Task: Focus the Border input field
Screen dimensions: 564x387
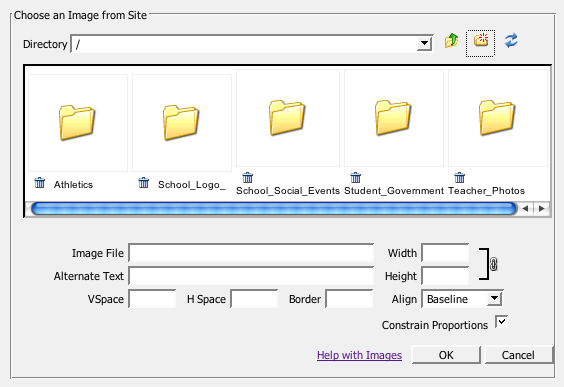Action: pos(349,299)
